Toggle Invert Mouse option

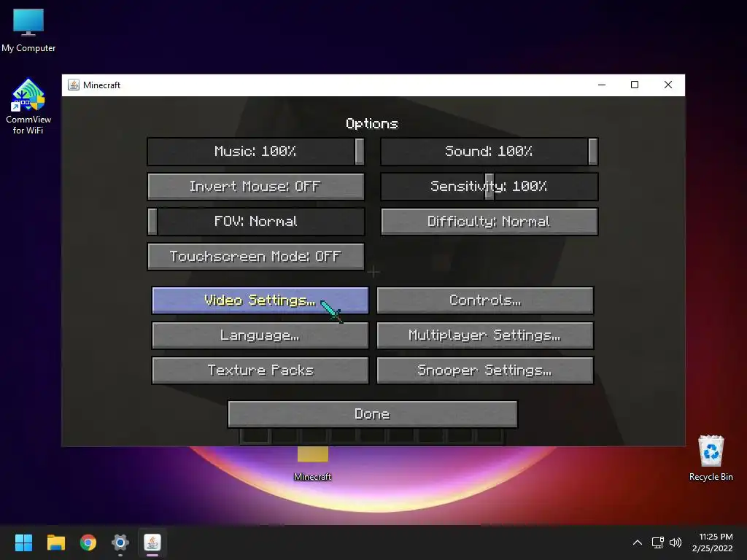pos(256,186)
